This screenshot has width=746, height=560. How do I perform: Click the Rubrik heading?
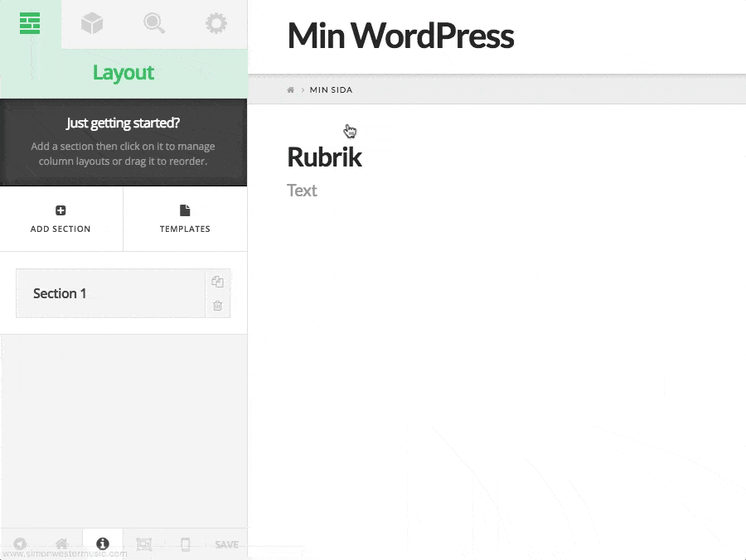pos(324,157)
